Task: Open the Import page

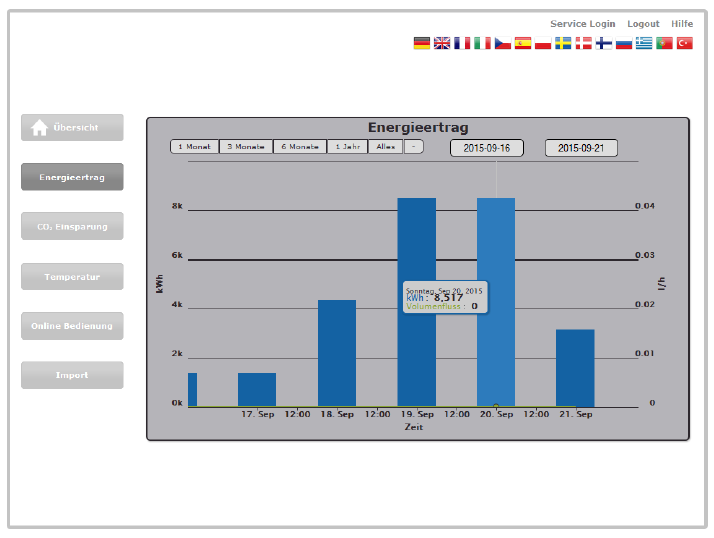Action: [72, 375]
